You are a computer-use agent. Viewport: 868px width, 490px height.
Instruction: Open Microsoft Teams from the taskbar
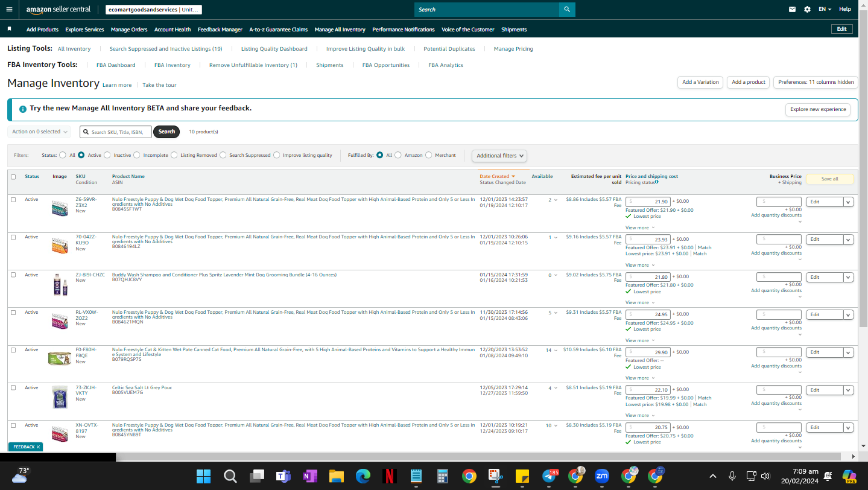(283, 476)
